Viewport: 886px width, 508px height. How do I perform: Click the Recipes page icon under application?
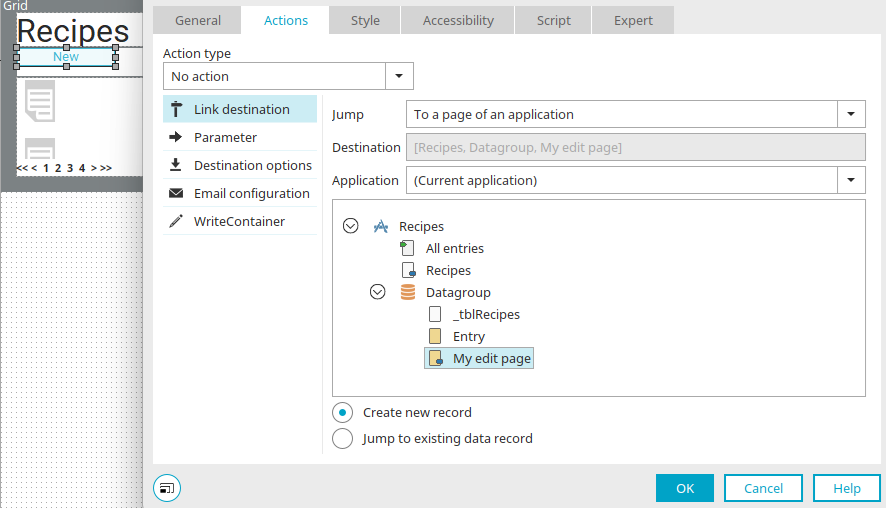pyautogui.click(x=408, y=270)
